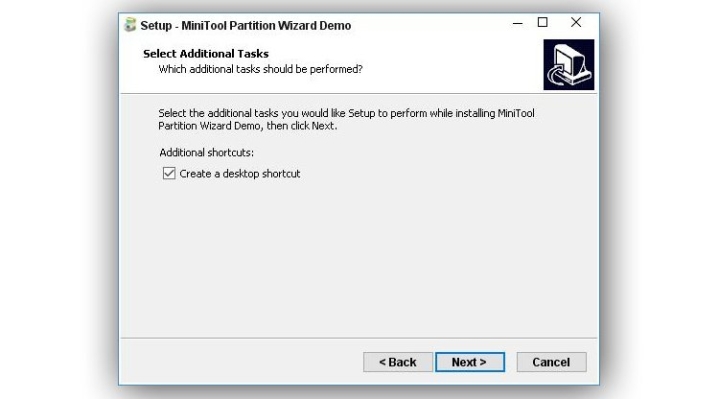The image size is (719, 399).
Task: Click the 'Create a desktop shortcut' label
Action: pyautogui.click(x=240, y=174)
